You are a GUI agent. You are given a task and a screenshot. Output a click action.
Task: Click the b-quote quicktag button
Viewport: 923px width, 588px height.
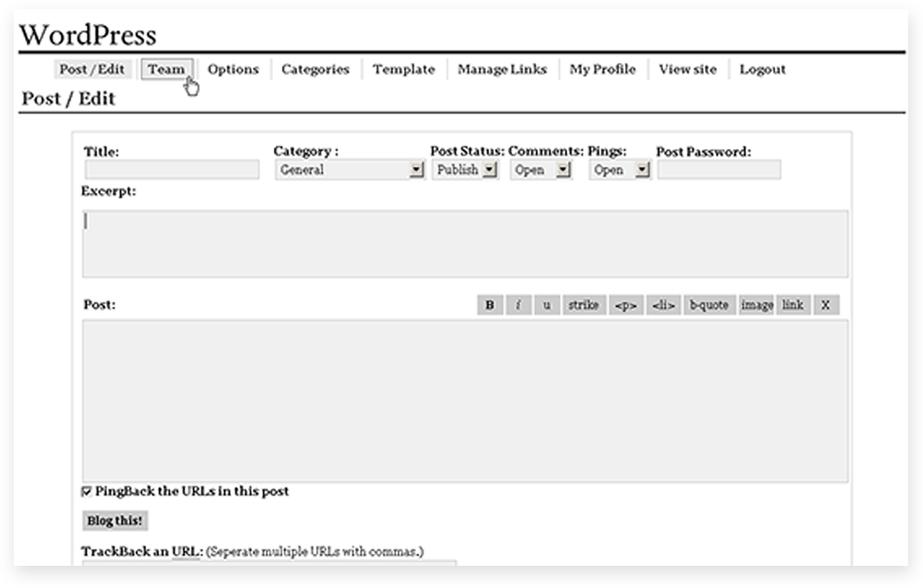click(709, 305)
